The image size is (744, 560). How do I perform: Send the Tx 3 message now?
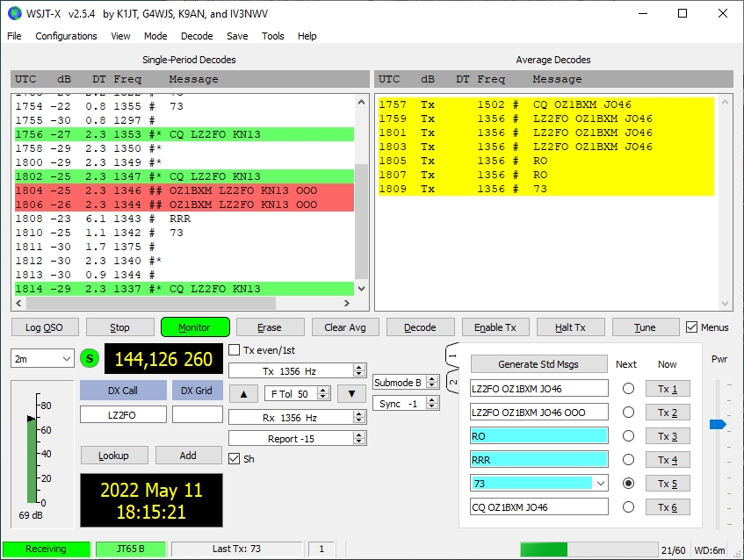(668, 435)
